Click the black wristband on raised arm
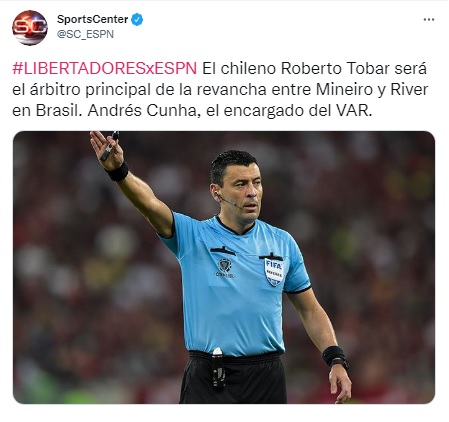The height and width of the screenshot is (422, 449). coord(117,172)
